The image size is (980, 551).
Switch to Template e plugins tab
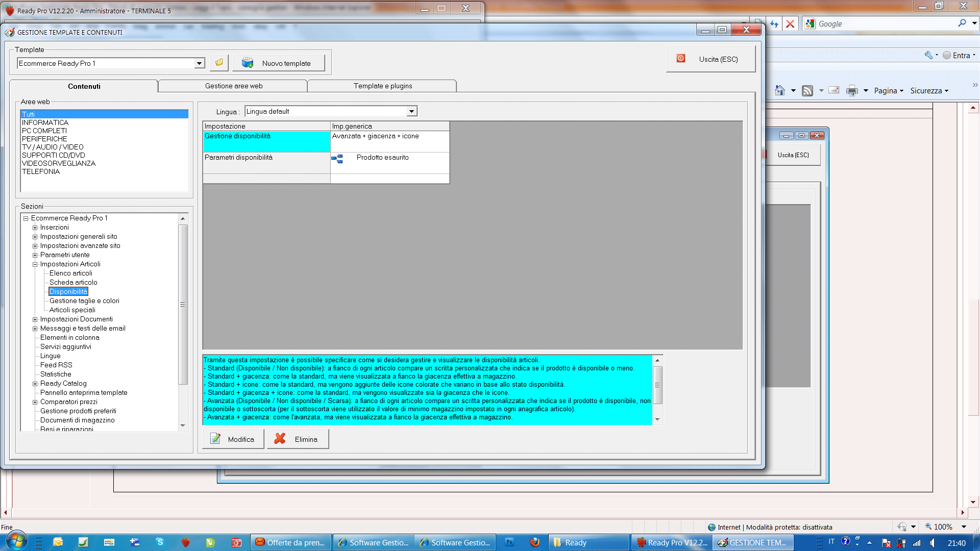[382, 86]
